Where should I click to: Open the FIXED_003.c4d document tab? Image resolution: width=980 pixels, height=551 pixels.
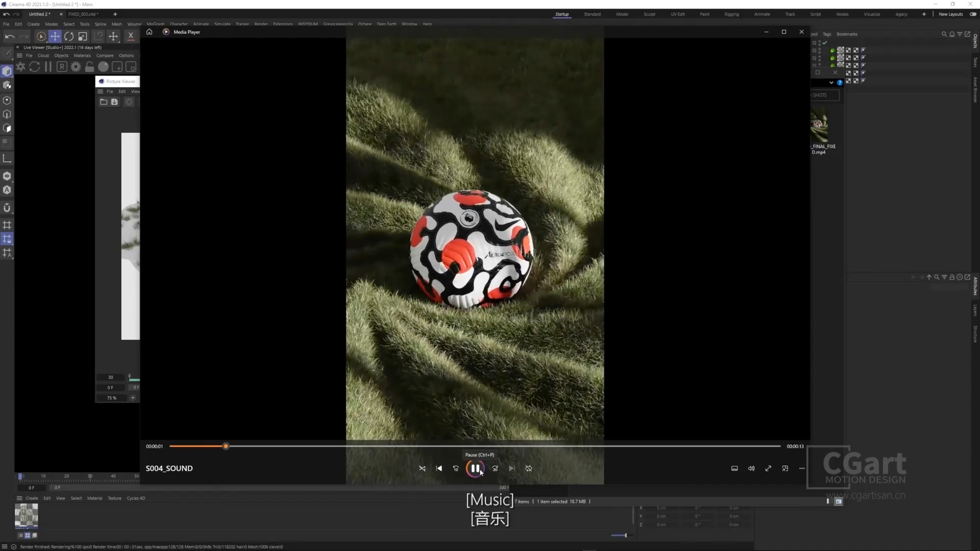click(x=83, y=14)
